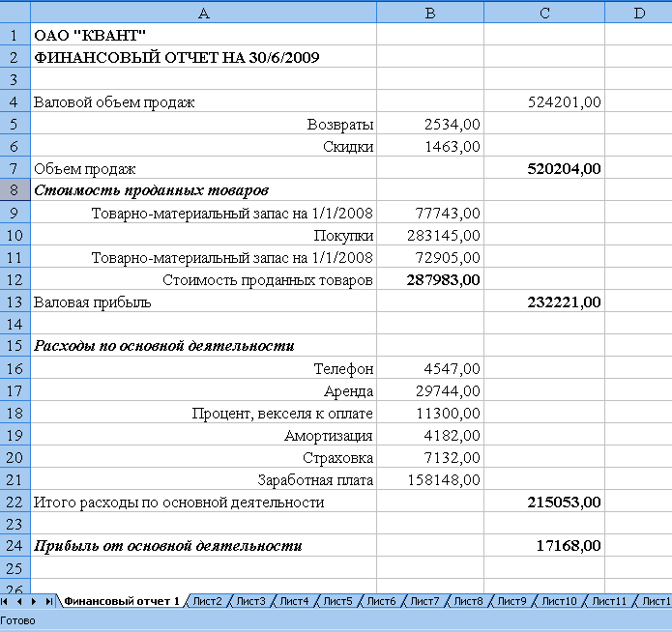Select Прибыль от основной деятельности cell
672x632 pixels.
[x=204, y=545]
